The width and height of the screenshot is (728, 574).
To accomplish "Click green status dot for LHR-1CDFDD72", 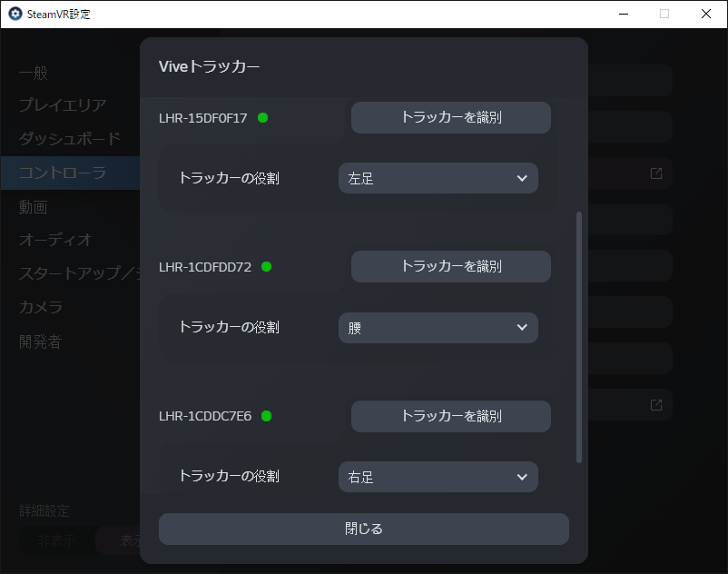I will [x=267, y=266].
